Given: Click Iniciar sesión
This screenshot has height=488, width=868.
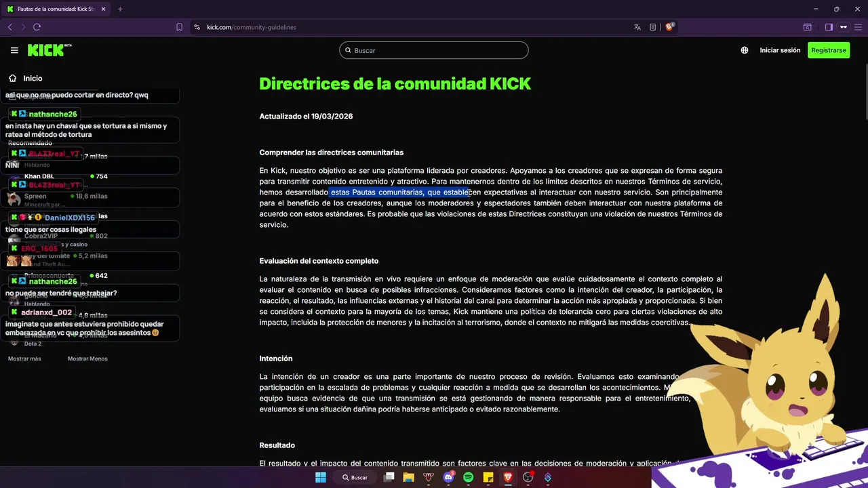Looking at the screenshot, I should [x=780, y=50].
